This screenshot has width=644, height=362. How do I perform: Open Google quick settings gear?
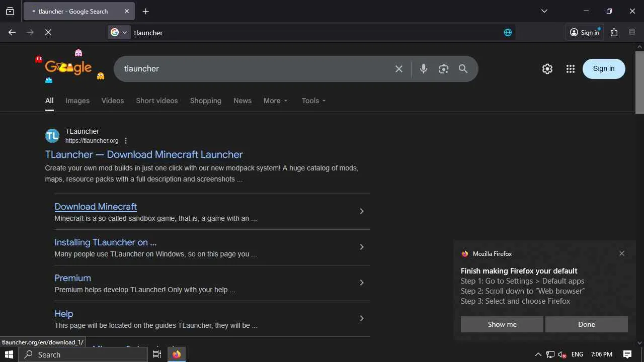pyautogui.click(x=547, y=69)
